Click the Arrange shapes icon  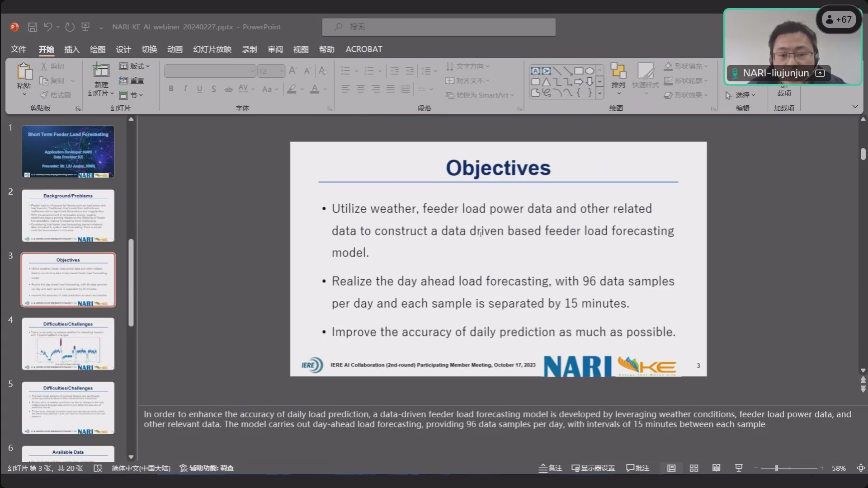pos(618,72)
